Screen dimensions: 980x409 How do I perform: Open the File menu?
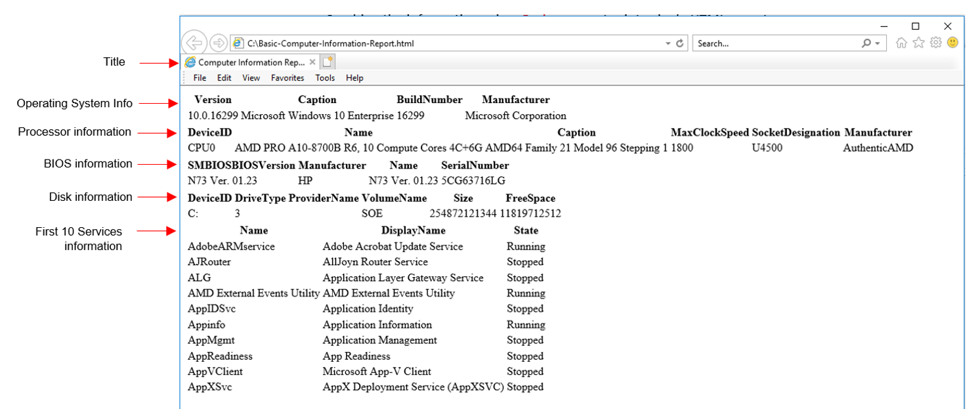coord(200,77)
